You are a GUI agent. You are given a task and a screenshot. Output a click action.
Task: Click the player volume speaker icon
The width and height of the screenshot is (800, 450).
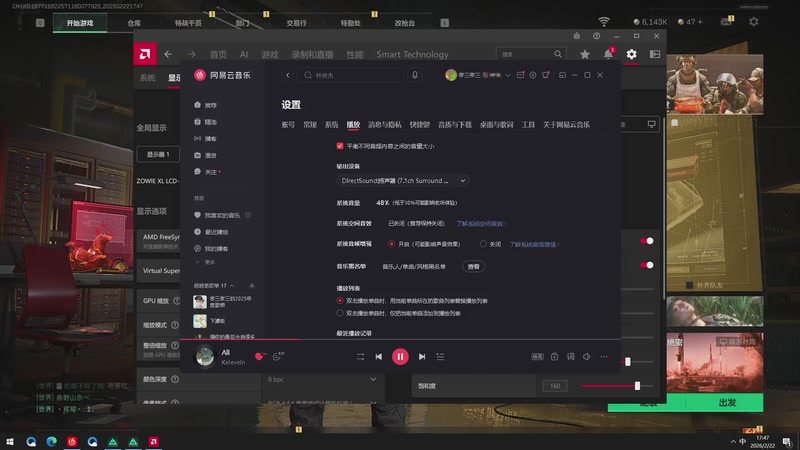pos(587,357)
